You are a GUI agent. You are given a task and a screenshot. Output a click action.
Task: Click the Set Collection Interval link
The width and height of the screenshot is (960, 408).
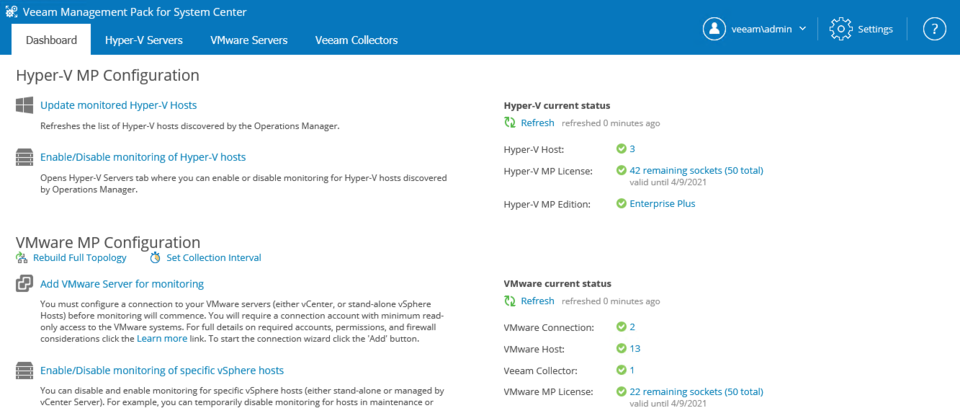coord(214,258)
